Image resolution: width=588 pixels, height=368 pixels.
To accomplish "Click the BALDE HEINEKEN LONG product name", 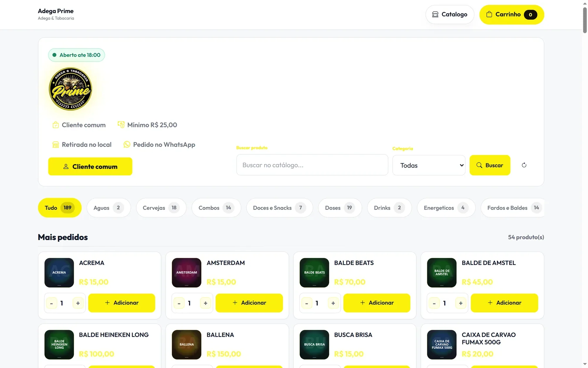I will [x=114, y=335].
